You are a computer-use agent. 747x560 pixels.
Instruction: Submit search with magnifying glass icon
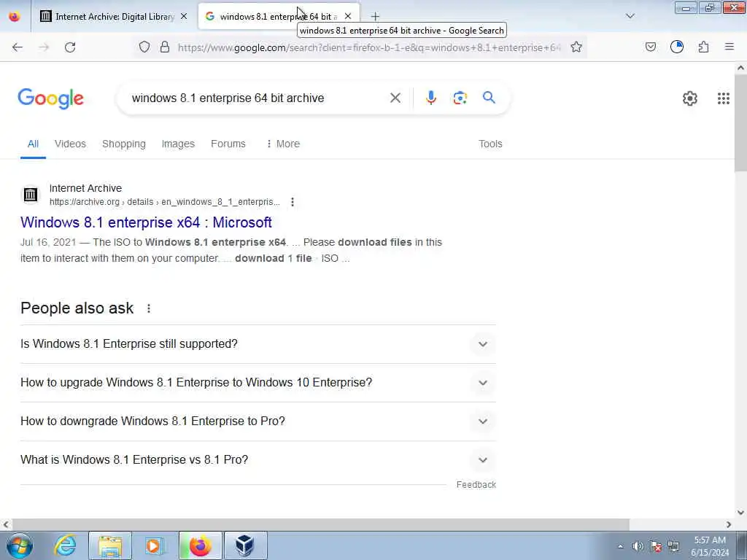pyautogui.click(x=489, y=98)
